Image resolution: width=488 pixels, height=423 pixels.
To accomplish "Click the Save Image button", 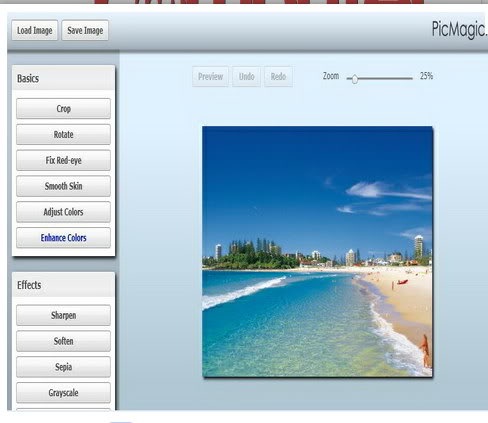I will coord(85,30).
